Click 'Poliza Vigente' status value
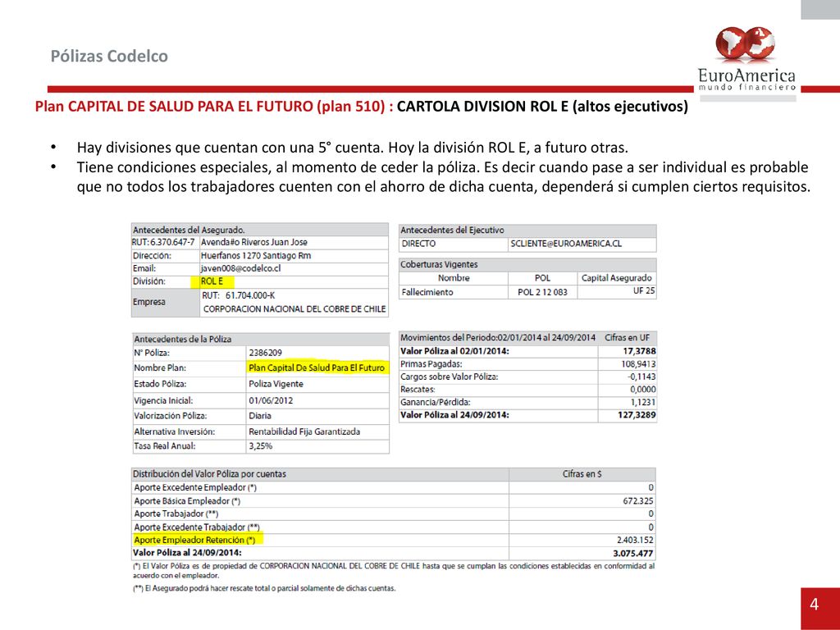This screenshot has width=840, height=630. click(276, 384)
